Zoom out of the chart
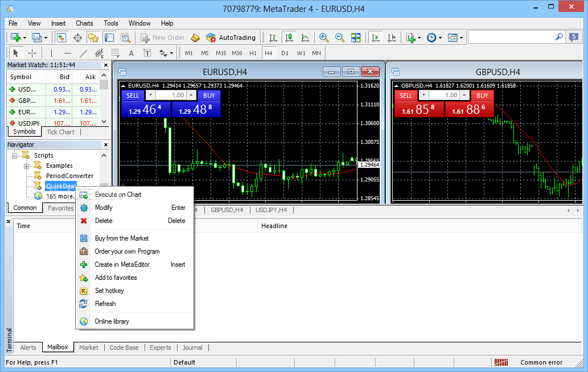Screen dimensions: 588x372 click(x=339, y=38)
